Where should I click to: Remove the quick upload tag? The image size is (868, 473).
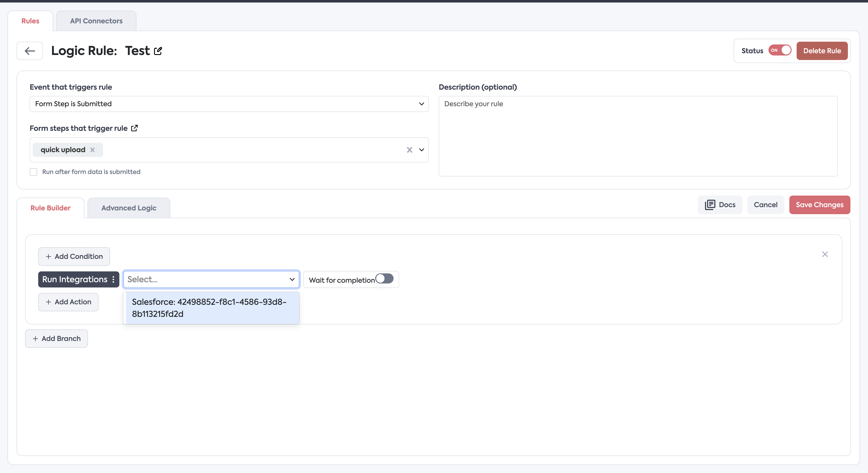pyautogui.click(x=92, y=150)
